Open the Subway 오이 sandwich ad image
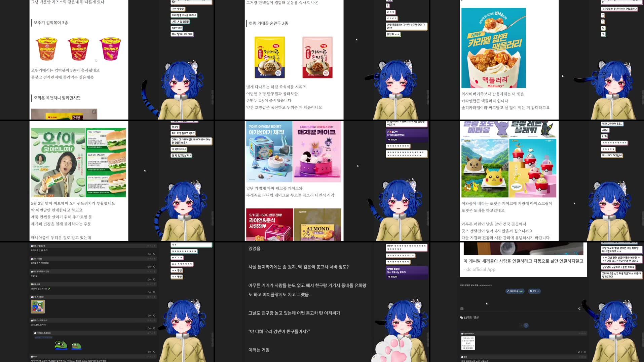Viewport: 644px width, 362px height. [78, 163]
